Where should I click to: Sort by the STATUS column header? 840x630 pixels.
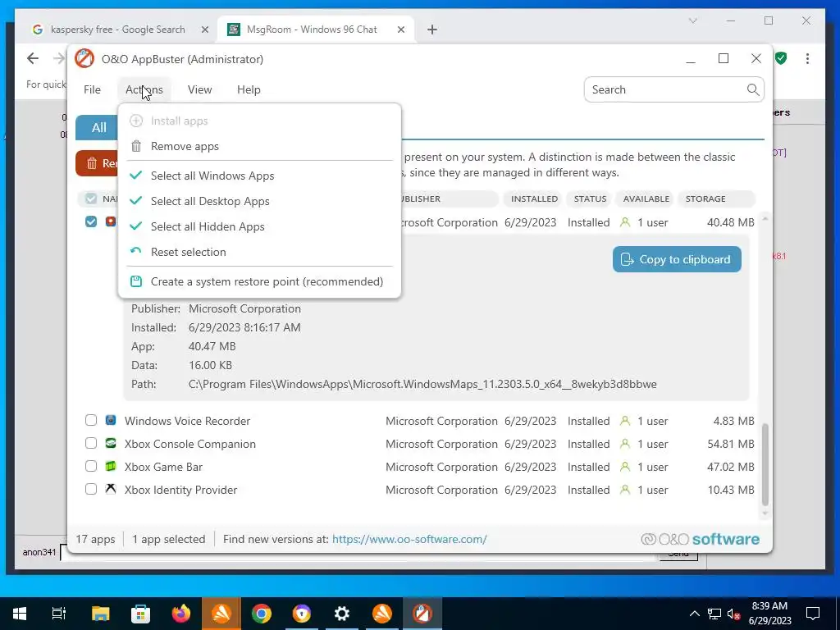[590, 199]
